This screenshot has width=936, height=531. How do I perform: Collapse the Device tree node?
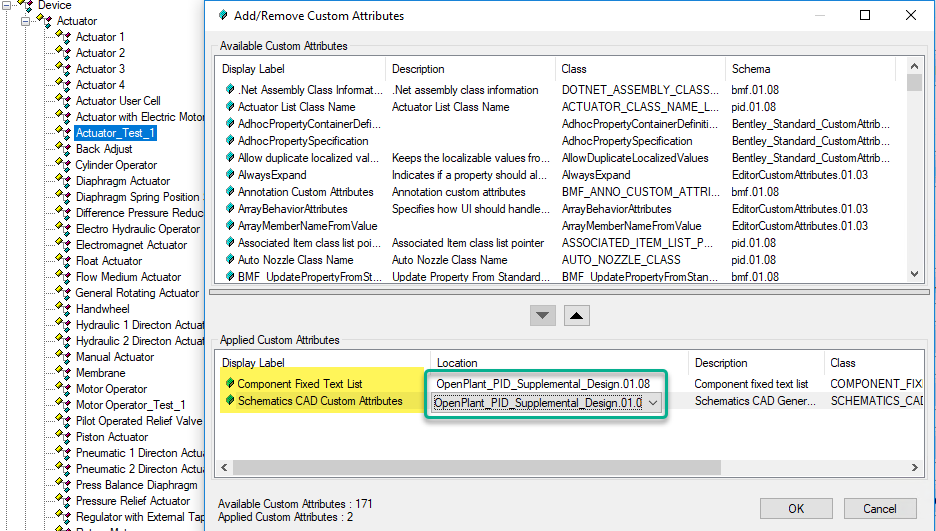click(7, 5)
